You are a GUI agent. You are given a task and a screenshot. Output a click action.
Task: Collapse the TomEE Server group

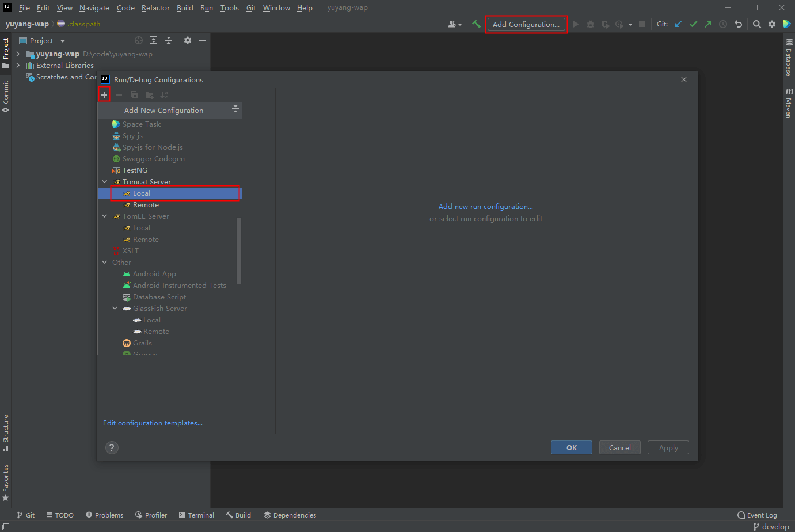105,216
